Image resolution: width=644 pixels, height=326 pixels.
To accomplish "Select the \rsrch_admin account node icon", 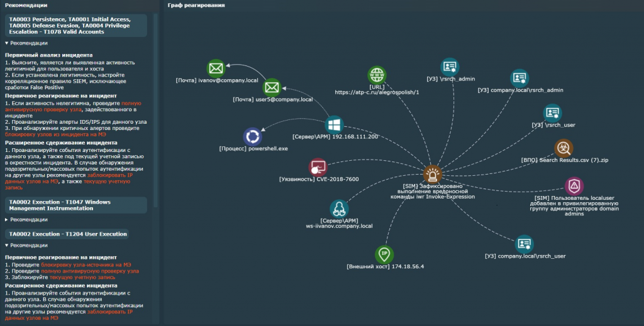I will pos(450,67).
